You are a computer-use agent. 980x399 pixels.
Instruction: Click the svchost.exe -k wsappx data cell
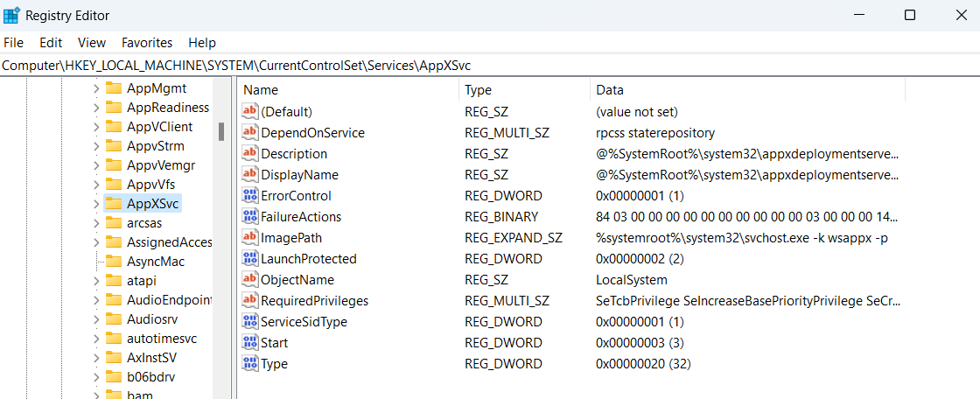point(742,238)
